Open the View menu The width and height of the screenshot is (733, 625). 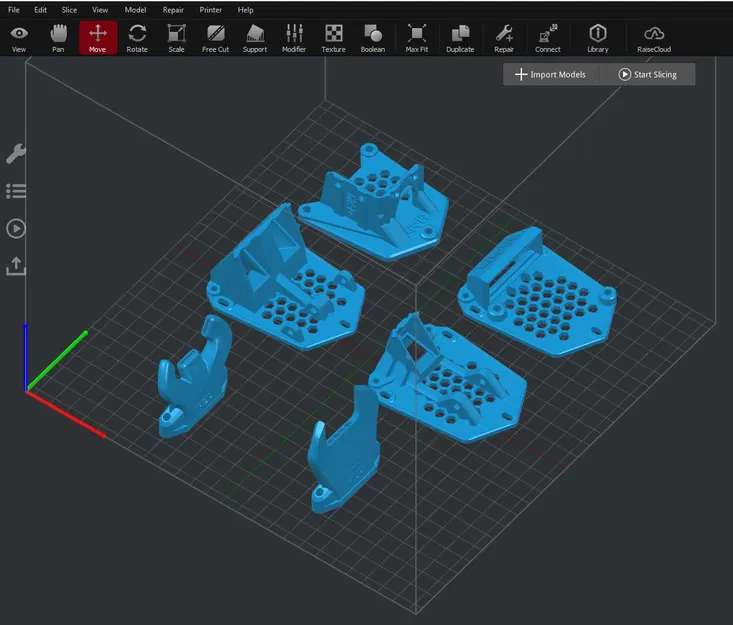tap(100, 10)
